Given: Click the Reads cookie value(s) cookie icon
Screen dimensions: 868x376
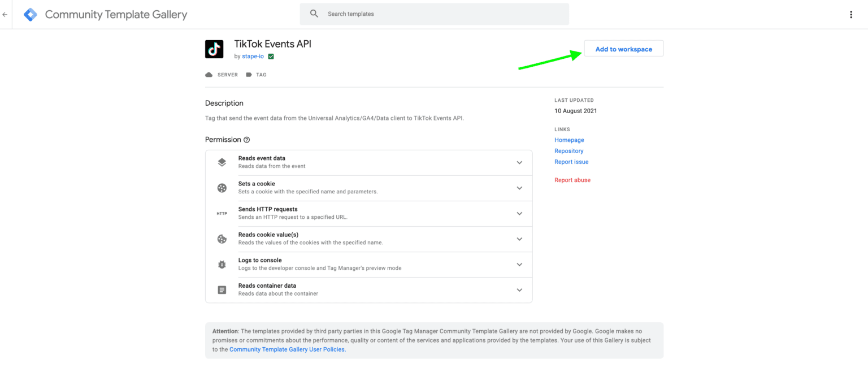Looking at the screenshot, I should tap(222, 239).
